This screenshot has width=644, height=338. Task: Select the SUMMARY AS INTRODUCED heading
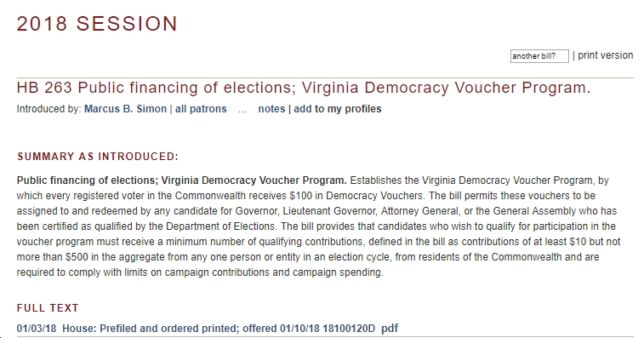98,157
